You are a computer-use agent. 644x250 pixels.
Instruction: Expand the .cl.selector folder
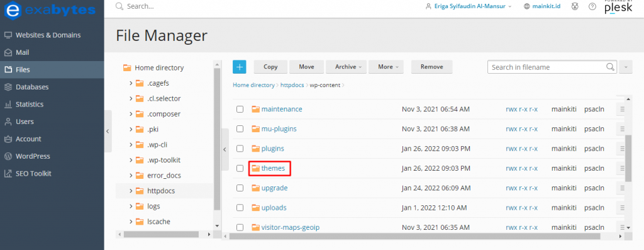point(131,99)
